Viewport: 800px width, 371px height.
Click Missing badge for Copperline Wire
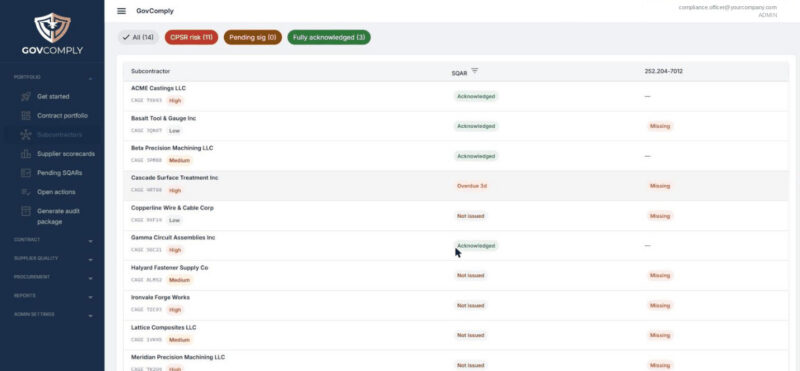click(x=660, y=216)
